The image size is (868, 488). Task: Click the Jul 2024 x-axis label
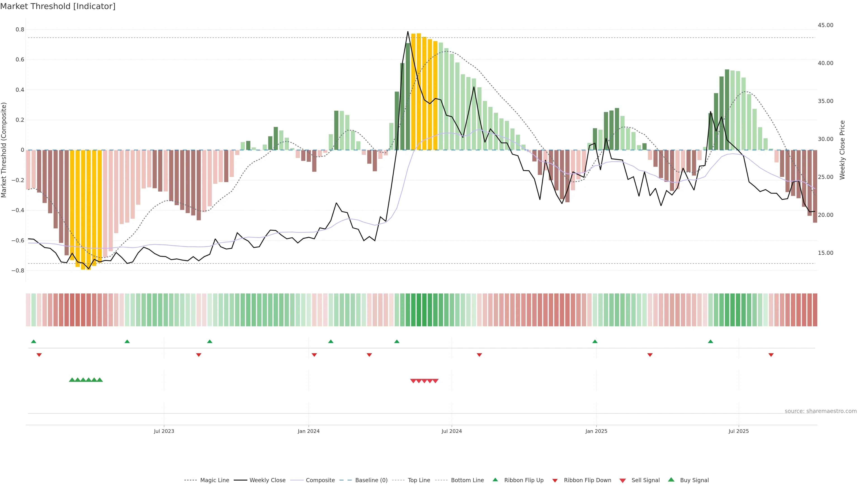pyautogui.click(x=452, y=431)
